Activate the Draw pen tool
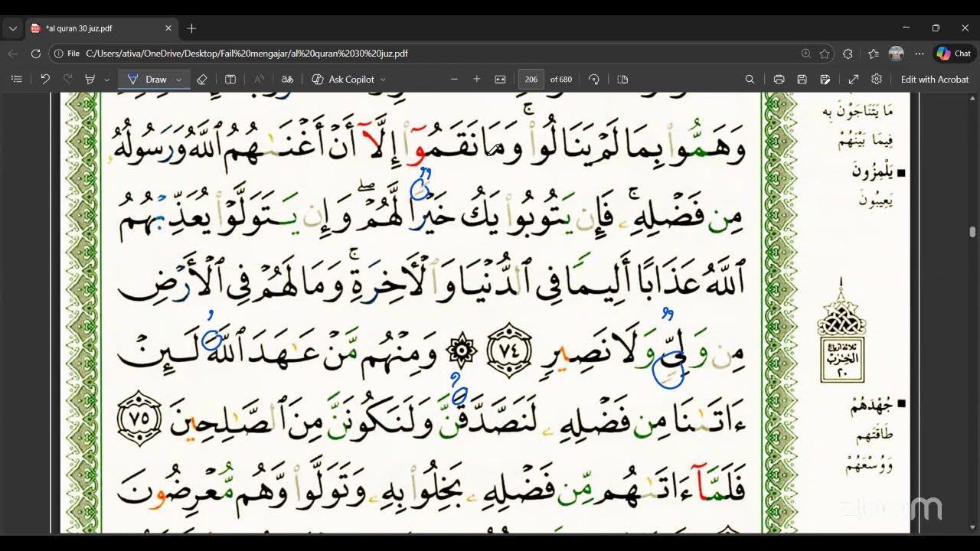 click(x=147, y=79)
